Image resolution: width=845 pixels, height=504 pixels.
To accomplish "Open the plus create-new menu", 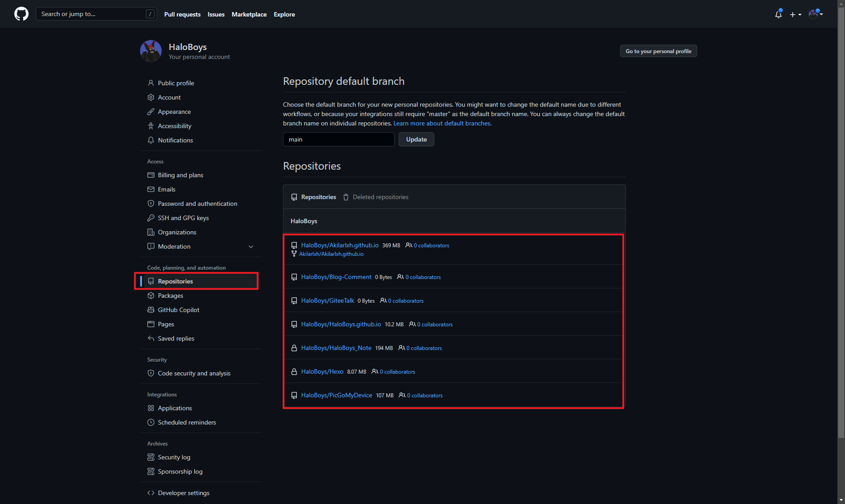I will pyautogui.click(x=795, y=14).
